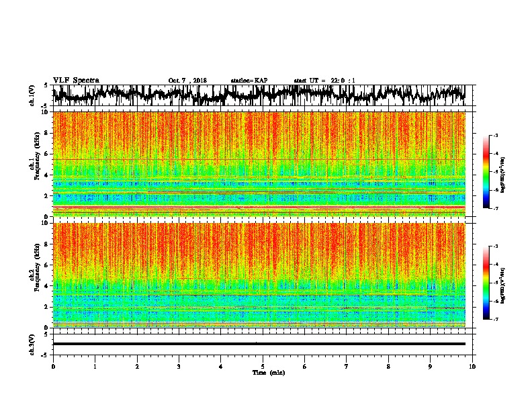Click time axis tick label "8"
Screen dimensions: 532x411
(x=388, y=367)
